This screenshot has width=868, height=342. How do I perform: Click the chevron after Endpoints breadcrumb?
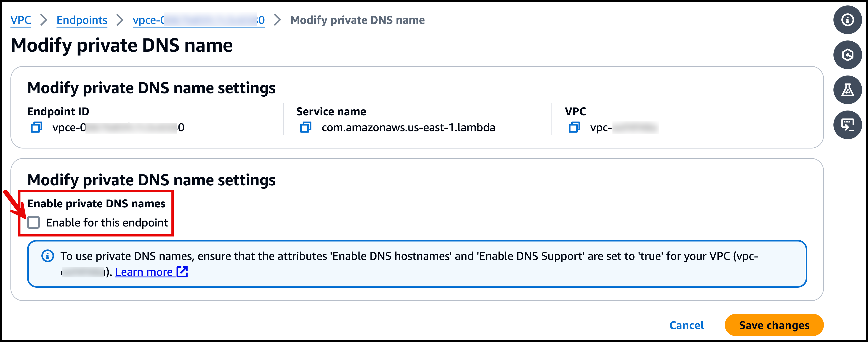coord(120,20)
